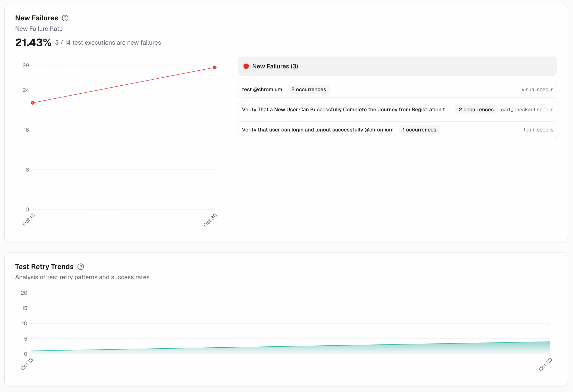573x392 pixels.
Task: Click the 2 occurrences badge for test @chromium
Action: tap(308, 90)
